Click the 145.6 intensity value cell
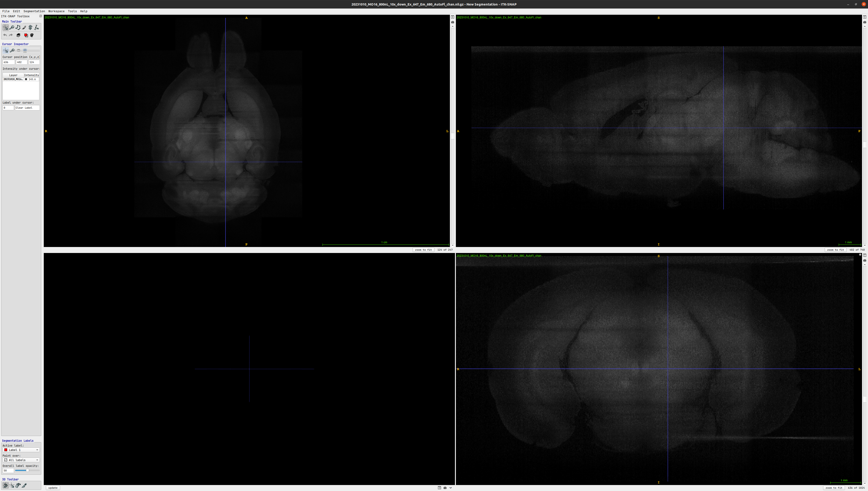This screenshot has width=868, height=491. point(31,79)
